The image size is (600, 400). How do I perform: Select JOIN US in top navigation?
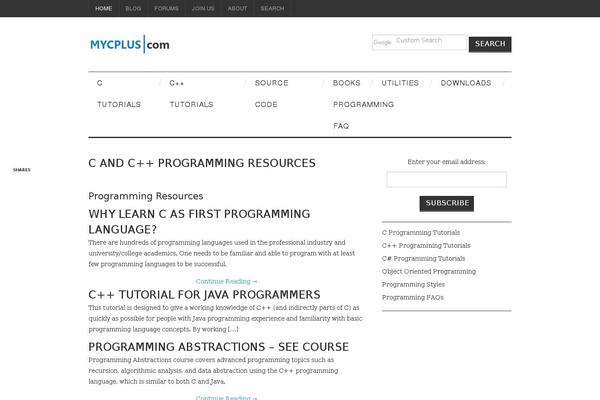203,8
